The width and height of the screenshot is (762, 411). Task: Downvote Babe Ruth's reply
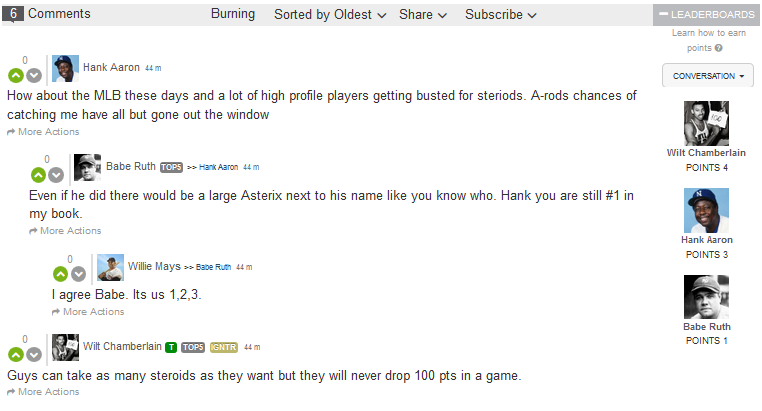pos(56,175)
